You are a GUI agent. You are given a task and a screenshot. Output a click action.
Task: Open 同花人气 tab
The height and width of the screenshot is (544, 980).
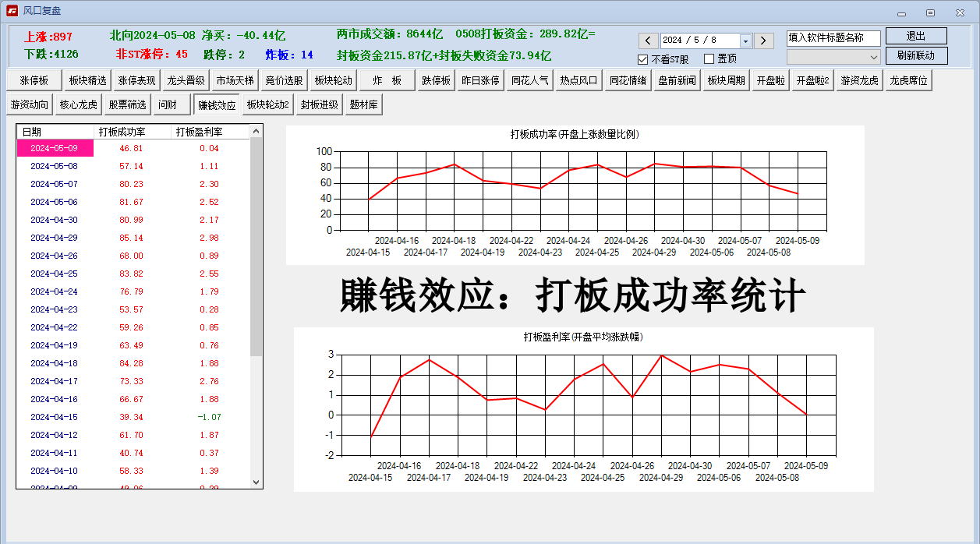pyautogui.click(x=529, y=80)
